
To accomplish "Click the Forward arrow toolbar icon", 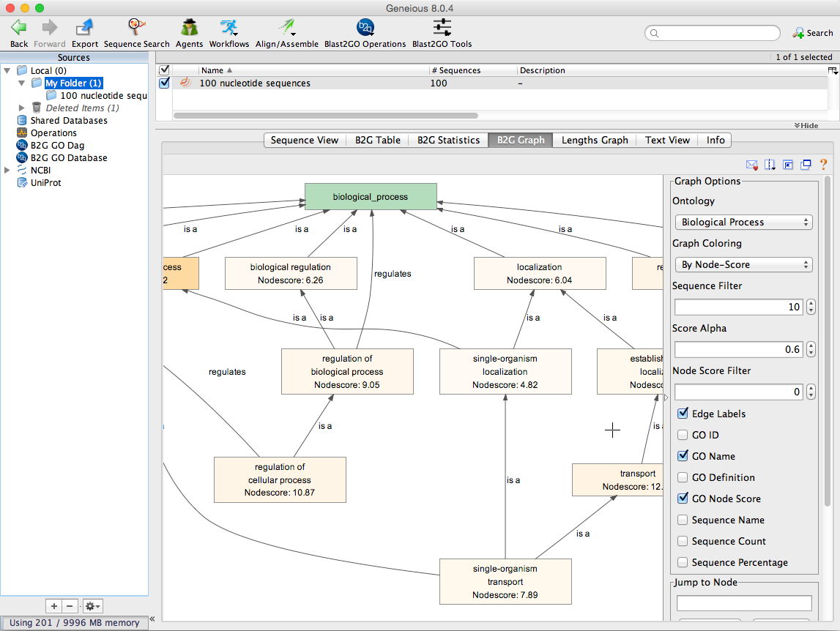I will coord(50,27).
